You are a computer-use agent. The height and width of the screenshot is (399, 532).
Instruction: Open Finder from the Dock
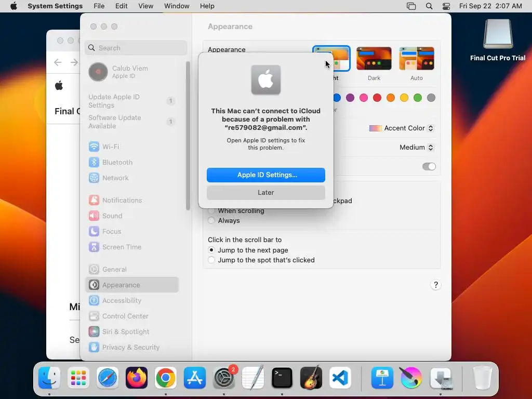(x=49, y=378)
